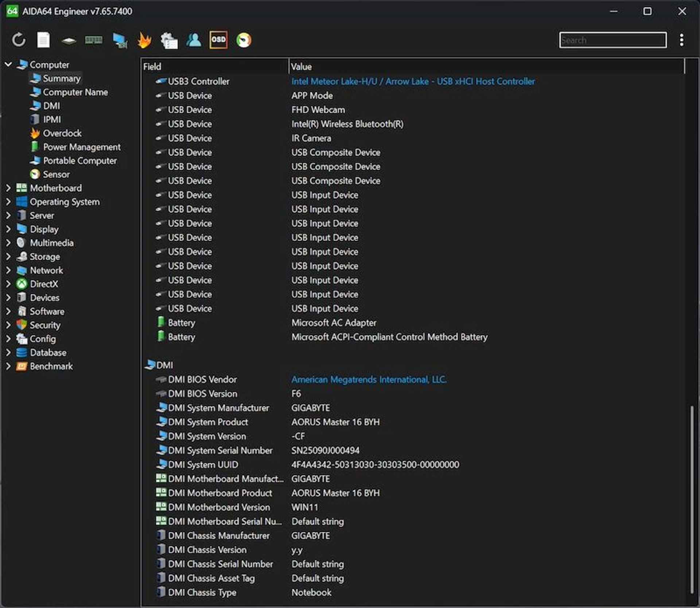Screen dimensions: 700x608
Task: Select the DMI BIOS Version row
Action: pos(413,394)
